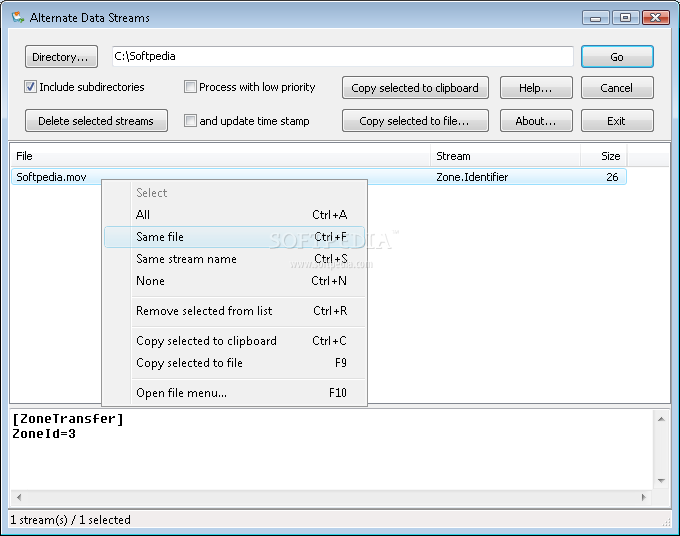Choose Remove selected from list

tap(235, 311)
